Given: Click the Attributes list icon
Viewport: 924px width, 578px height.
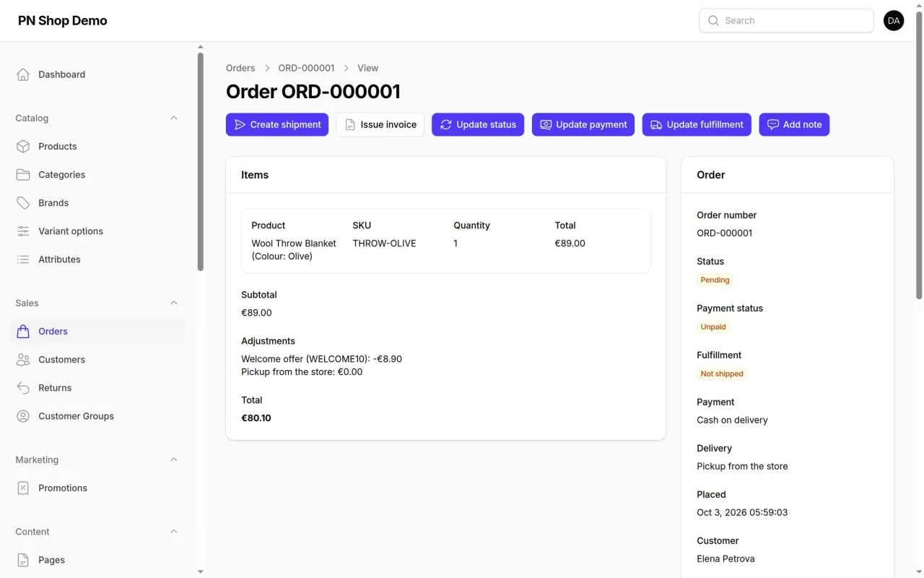Looking at the screenshot, I should click(x=23, y=259).
